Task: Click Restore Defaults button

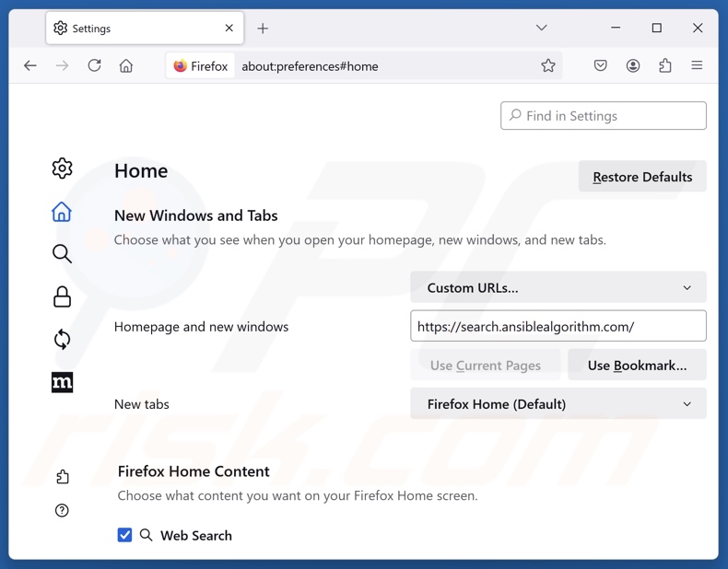Action: pyautogui.click(x=642, y=177)
